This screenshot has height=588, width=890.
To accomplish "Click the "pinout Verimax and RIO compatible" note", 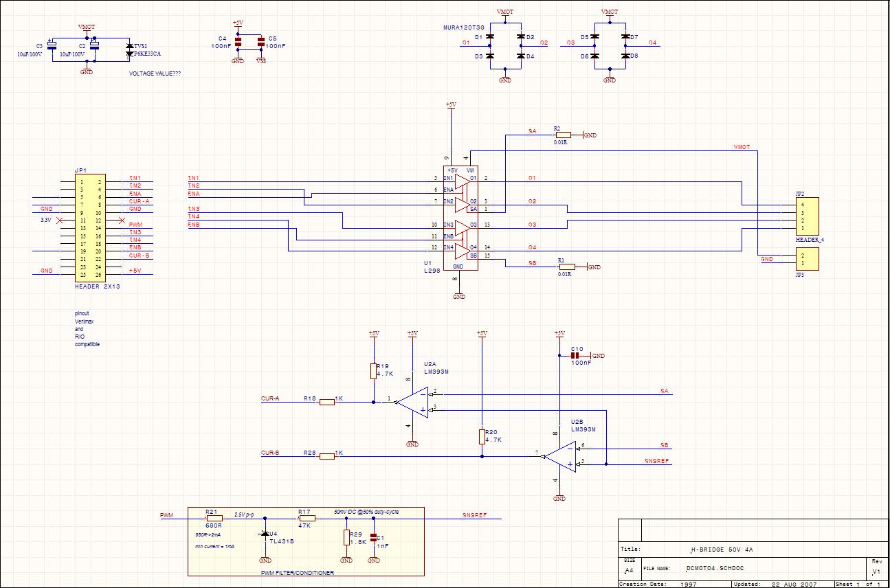I will 87,328.
